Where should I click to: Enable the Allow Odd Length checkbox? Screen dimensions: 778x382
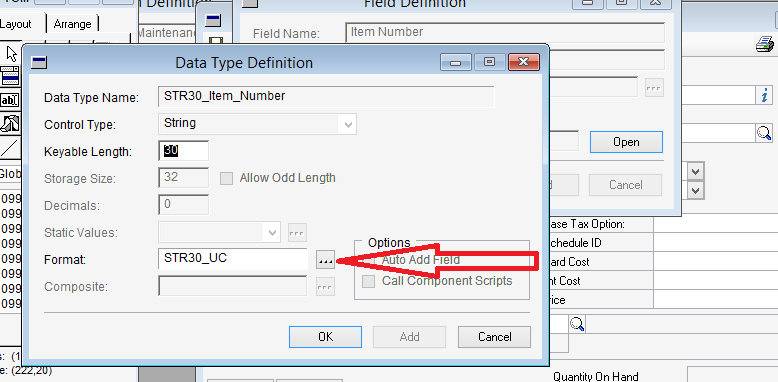pyautogui.click(x=226, y=178)
